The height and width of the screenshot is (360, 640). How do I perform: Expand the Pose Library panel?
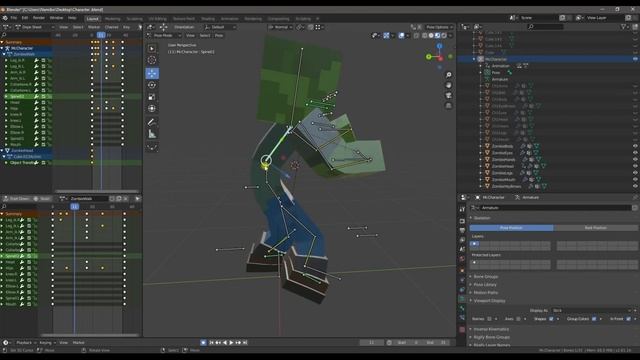(484, 284)
